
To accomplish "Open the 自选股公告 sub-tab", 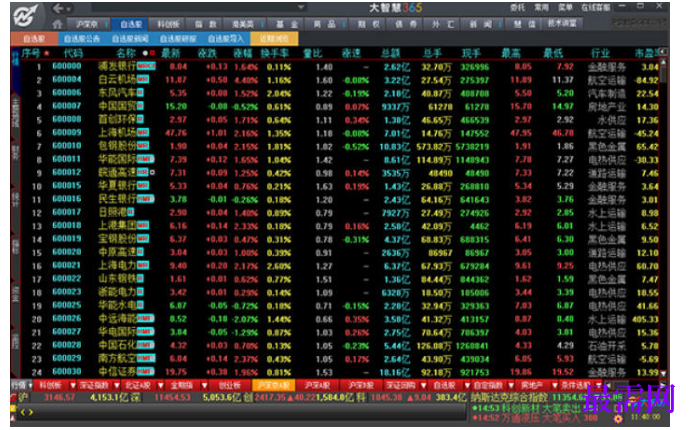I will pyautogui.click(x=82, y=39).
